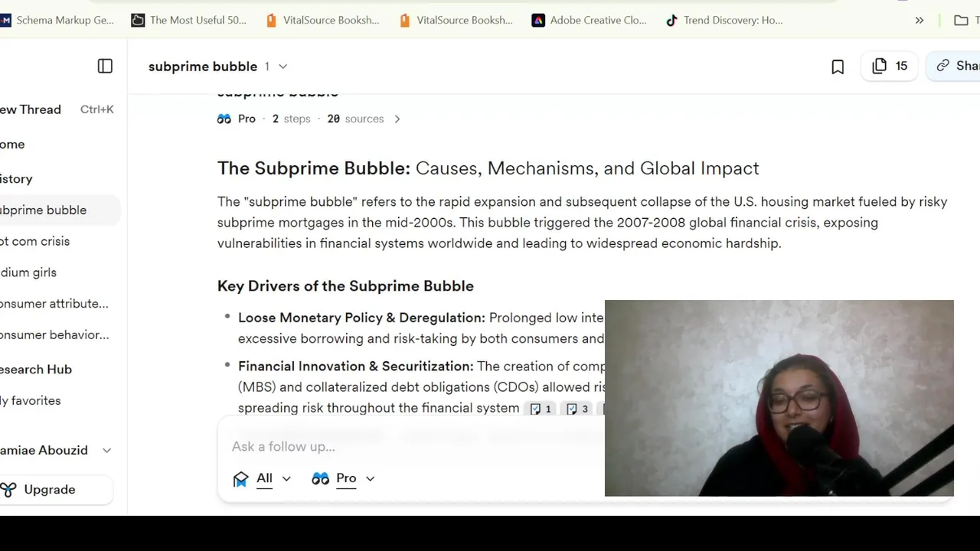Bookmark this thread
980x551 pixels.
point(838,67)
